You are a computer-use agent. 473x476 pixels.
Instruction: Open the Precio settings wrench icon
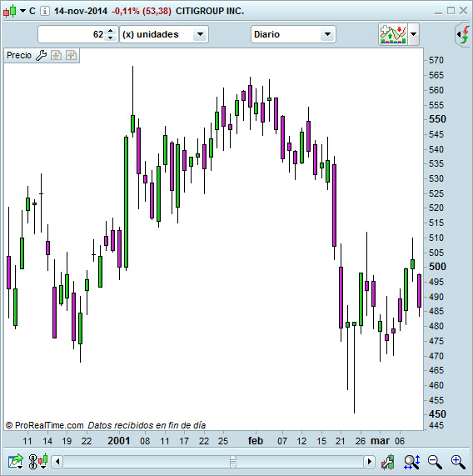[42, 55]
